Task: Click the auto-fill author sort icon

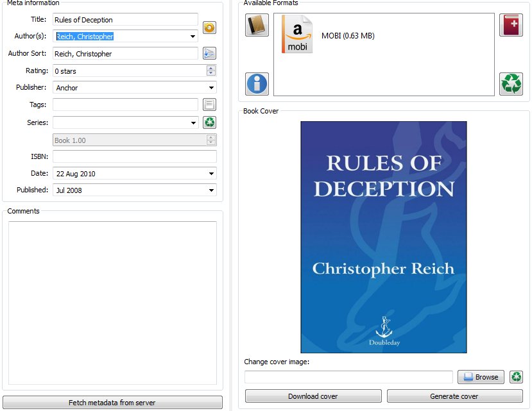Action: (x=209, y=53)
